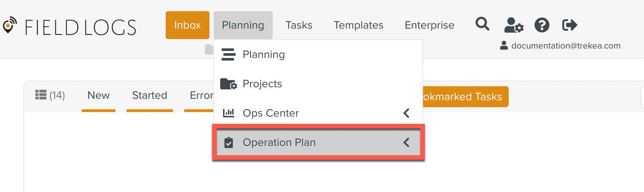Viewport: 644px width, 192px height.
Task: Select Projects from the Planning menu
Action: [x=262, y=84]
